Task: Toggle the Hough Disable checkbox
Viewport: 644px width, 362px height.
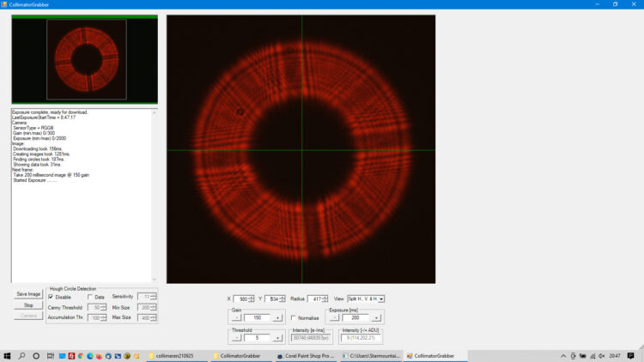Action: click(51, 297)
